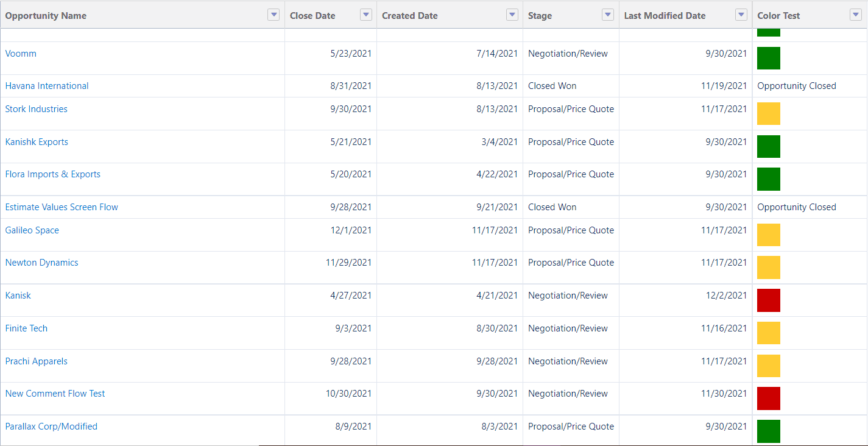
Task: Sort by Created Date column header
Action: (410, 16)
